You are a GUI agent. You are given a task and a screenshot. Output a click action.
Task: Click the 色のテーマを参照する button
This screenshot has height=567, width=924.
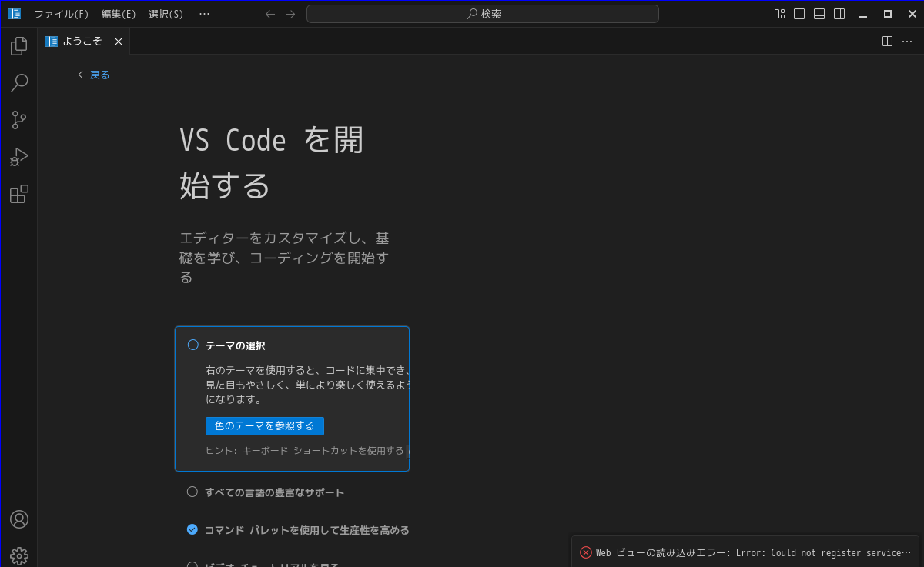coord(265,426)
